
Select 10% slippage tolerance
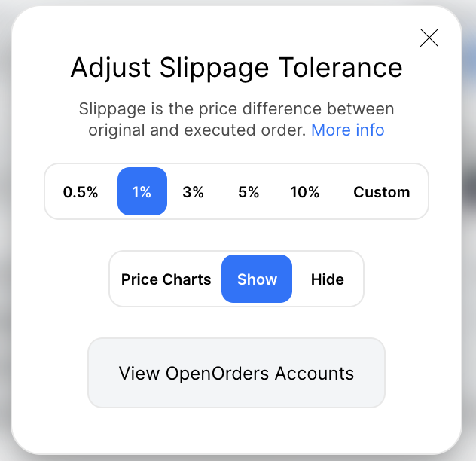[304, 192]
